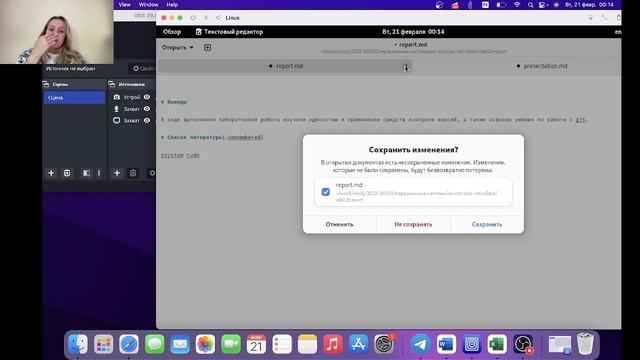Open source properties gear in Sources toolbar
Viewport: 640px width, 360px height.
[x=152, y=173]
